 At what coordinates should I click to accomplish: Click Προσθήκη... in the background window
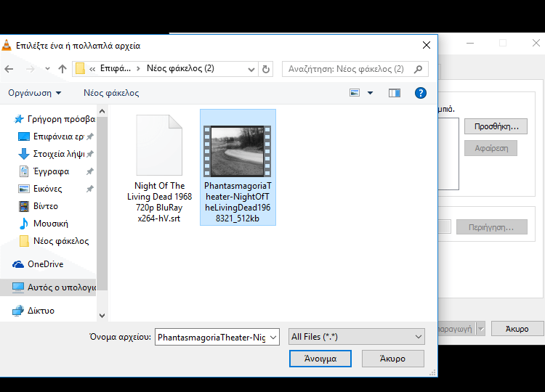tap(496, 126)
